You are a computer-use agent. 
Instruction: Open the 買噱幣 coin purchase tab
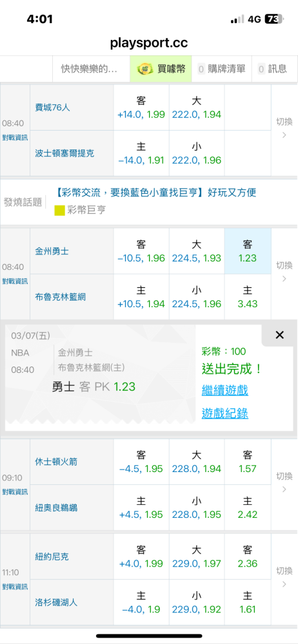coord(161,69)
